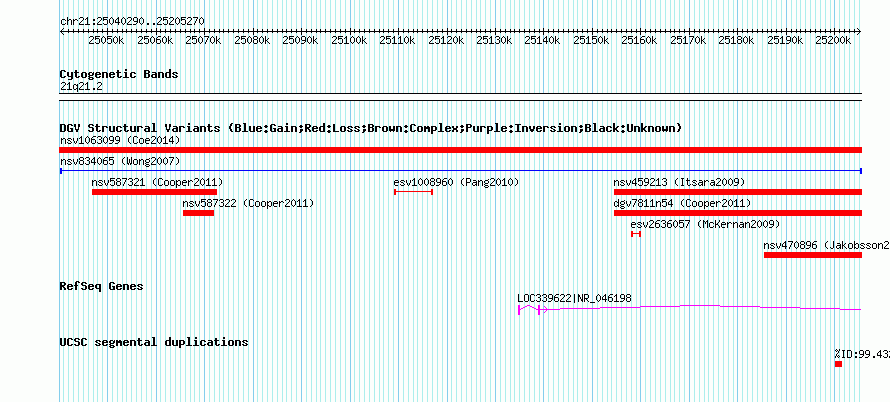
Task: Click the nsv1063099 (Coe2014) red variant bar
Action: point(461,150)
